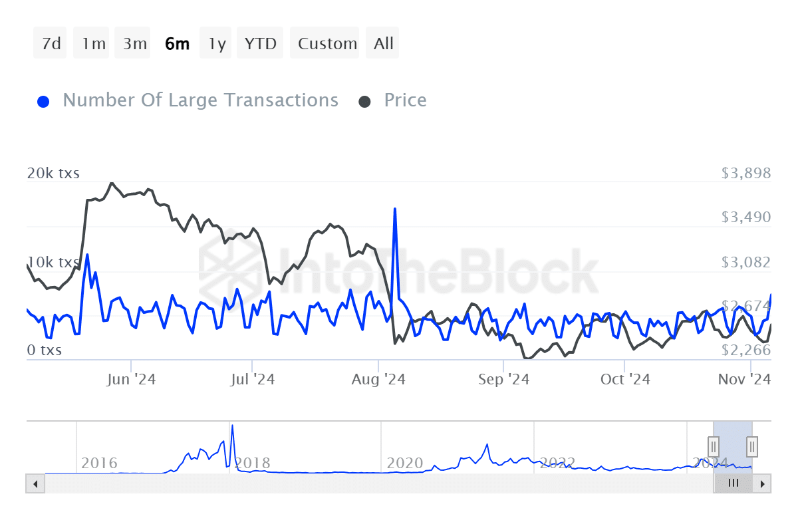
Task: Click the gripped scrollbar thumb icon
Action: [x=733, y=483]
